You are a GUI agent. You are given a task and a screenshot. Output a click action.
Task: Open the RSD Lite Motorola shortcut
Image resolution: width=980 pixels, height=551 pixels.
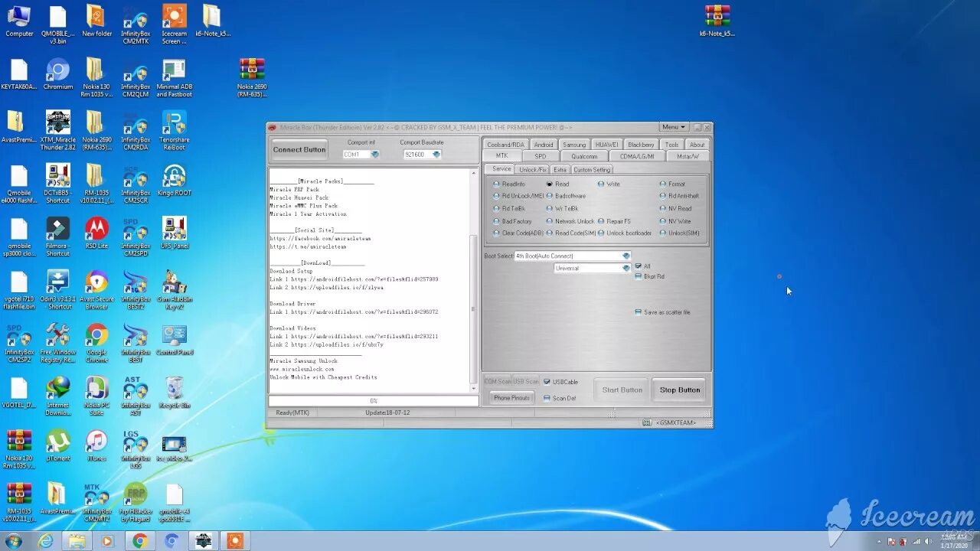coord(96,233)
